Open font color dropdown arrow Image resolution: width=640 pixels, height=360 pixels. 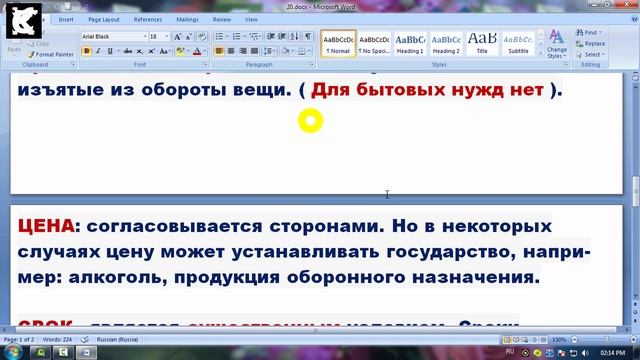204,51
